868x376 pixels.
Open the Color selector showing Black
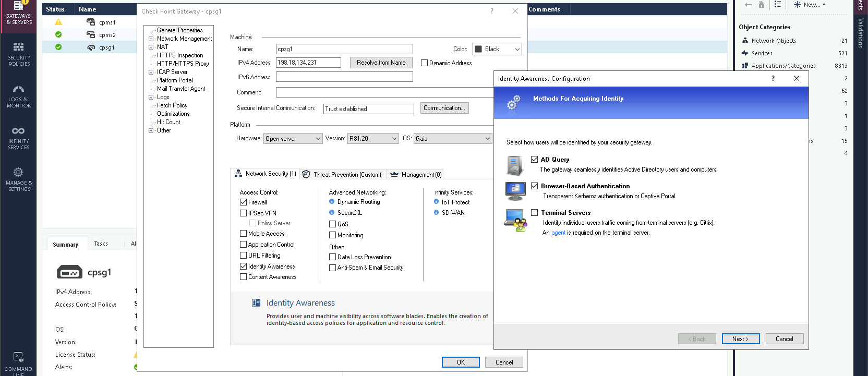click(497, 49)
